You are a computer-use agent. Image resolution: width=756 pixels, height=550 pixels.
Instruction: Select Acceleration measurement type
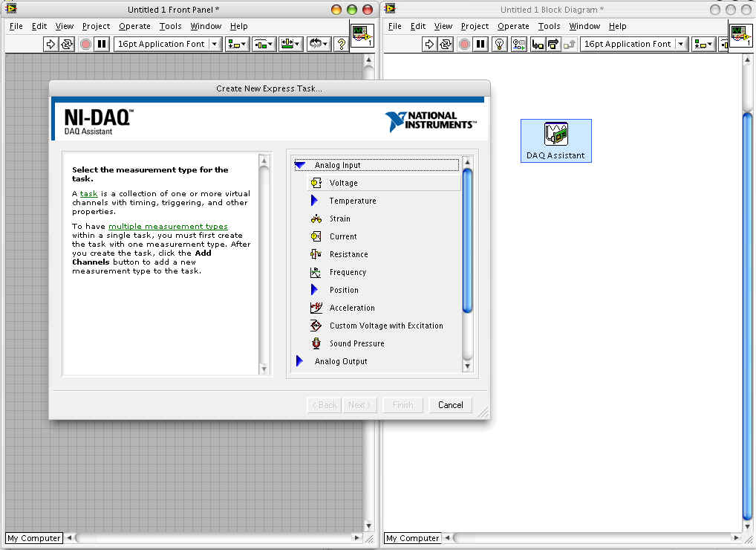coord(352,308)
